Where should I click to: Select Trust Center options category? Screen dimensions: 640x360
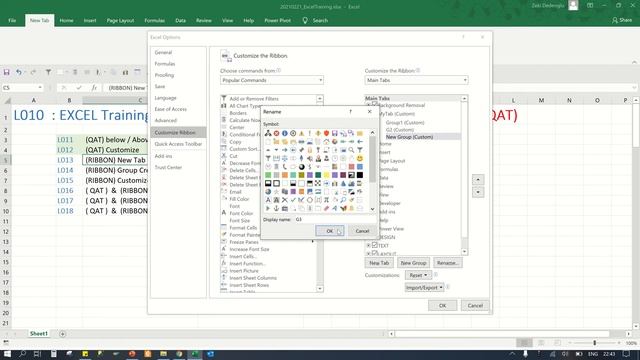point(168,167)
